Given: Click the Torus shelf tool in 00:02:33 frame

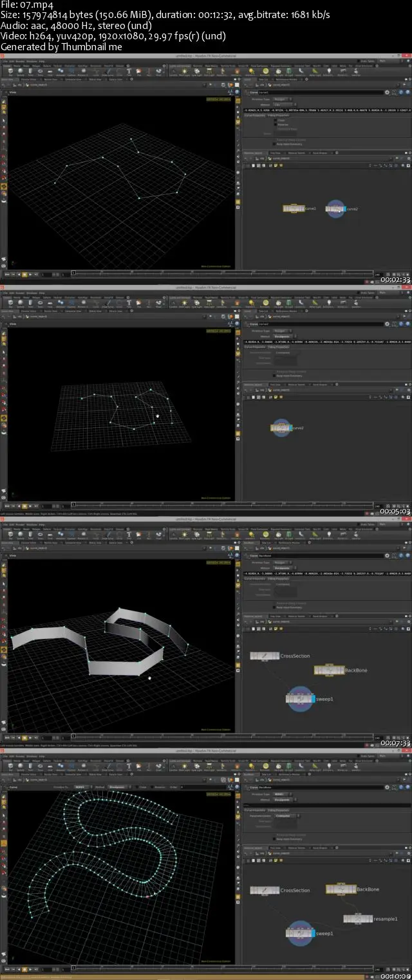Looking at the screenshot, I should [x=40, y=71].
